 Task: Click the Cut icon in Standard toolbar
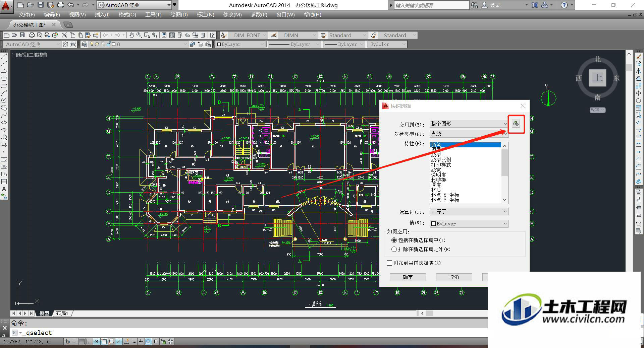[x=64, y=35]
